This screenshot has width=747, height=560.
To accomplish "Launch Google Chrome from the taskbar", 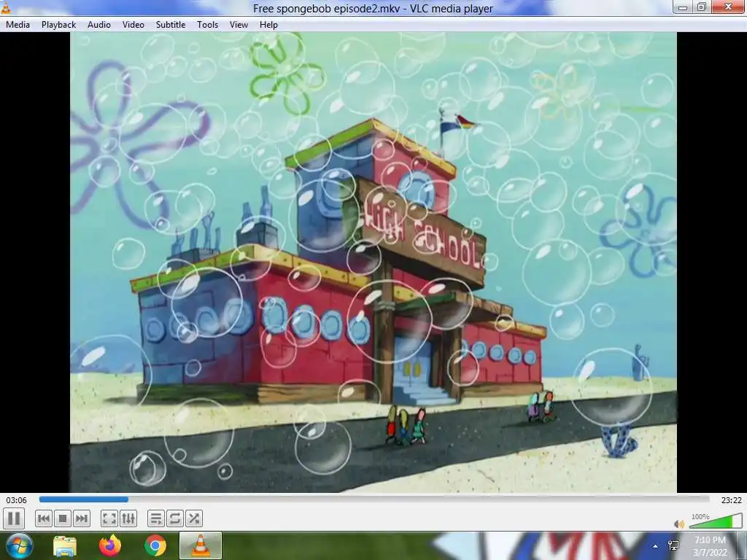I will point(155,545).
